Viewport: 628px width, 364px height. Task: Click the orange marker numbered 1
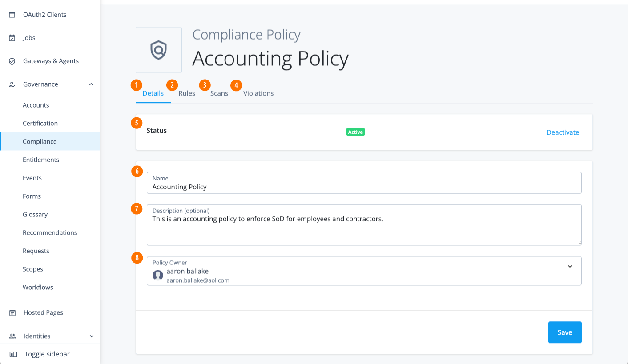point(136,84)
